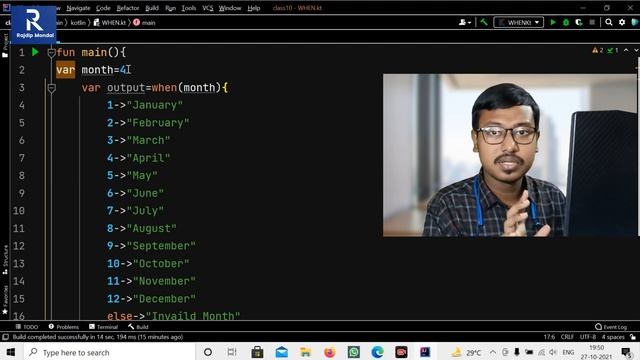Viewport: 640px width, 360px height.
Task: Click the "January" string on line 4
Action: [x=155, y=105]
